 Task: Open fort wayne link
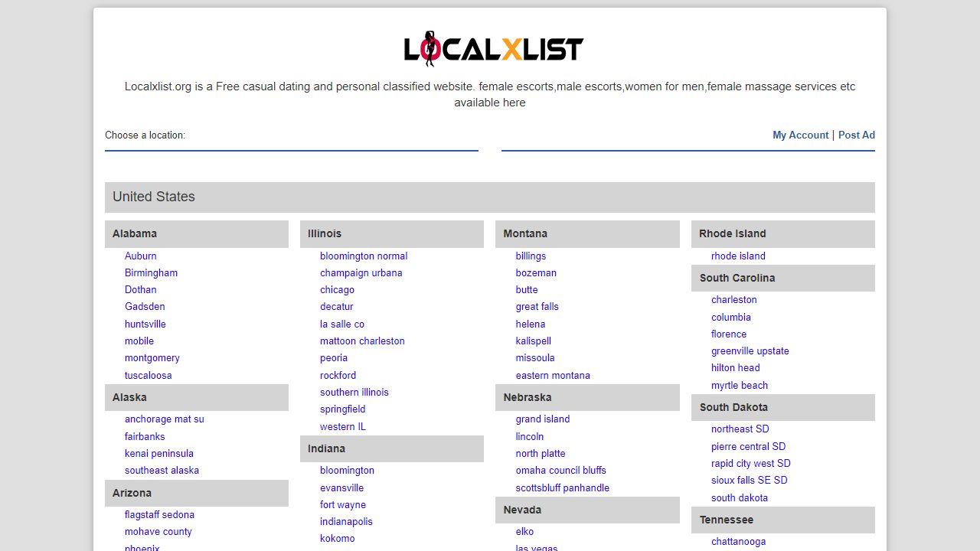point(343,504)
